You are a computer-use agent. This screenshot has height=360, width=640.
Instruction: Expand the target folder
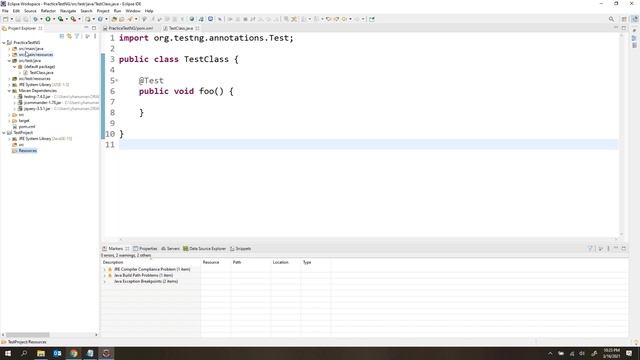9,121
